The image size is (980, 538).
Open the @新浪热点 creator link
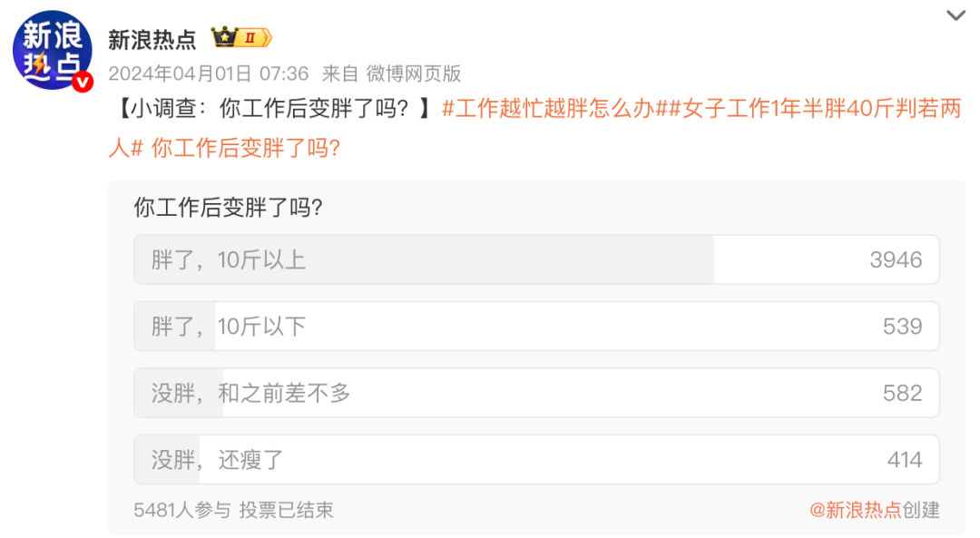click(855, 510)
